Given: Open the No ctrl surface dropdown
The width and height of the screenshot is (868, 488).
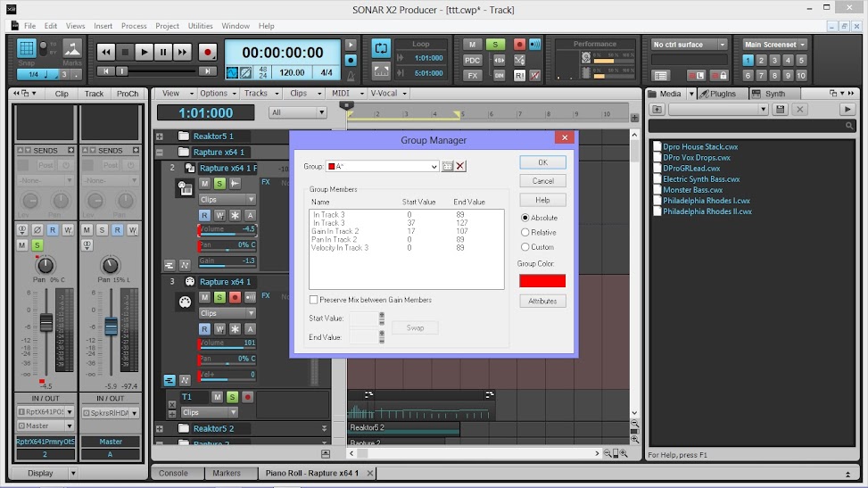Looking at the screenshot, I should pyautogui.click(x=689, y=45).
